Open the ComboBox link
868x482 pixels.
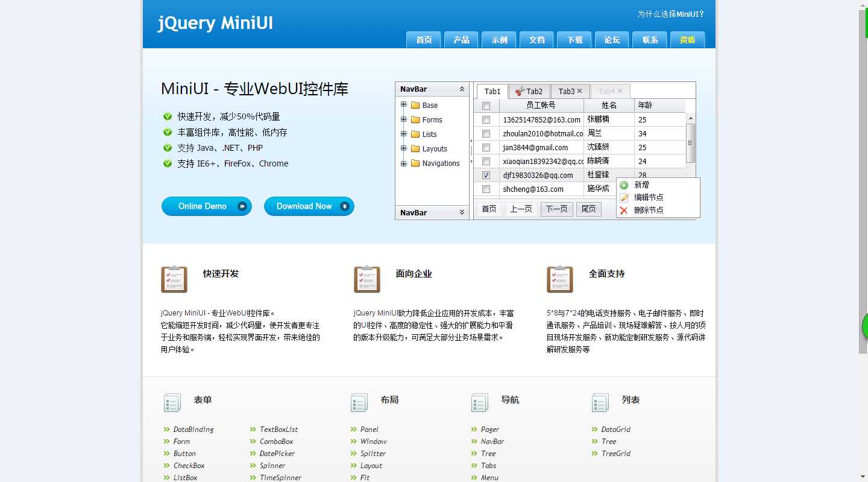tap(277, 442)
